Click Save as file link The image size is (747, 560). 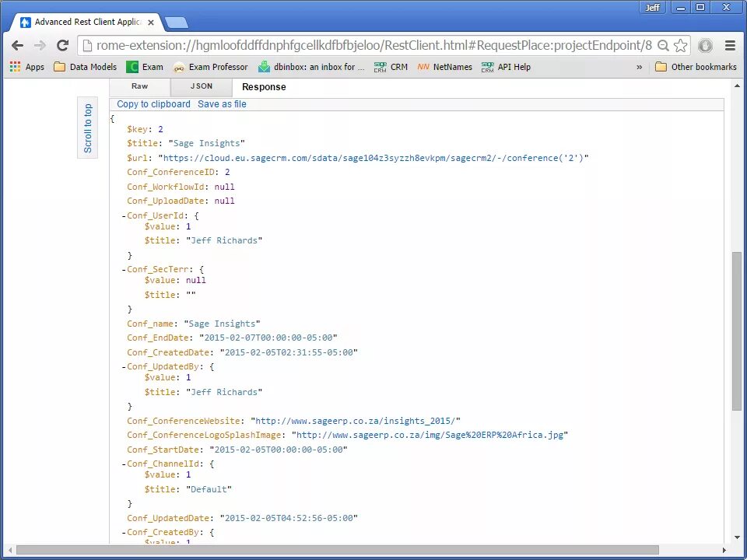point(222,104)
